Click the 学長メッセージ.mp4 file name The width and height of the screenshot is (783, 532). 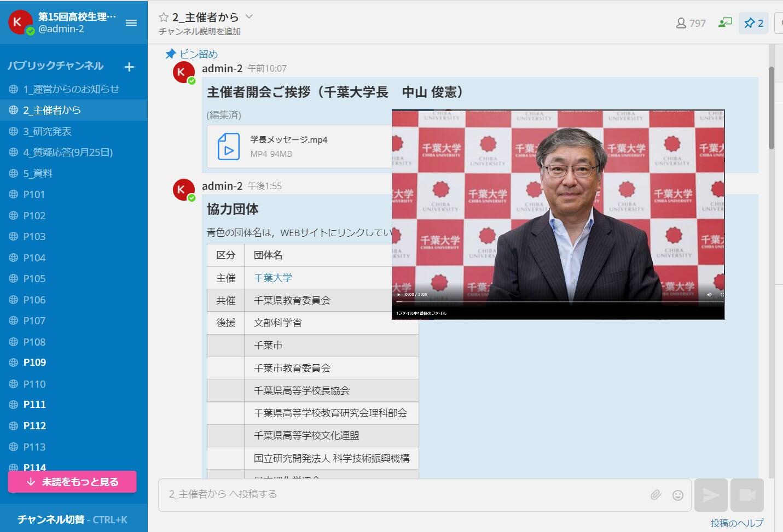289,140
